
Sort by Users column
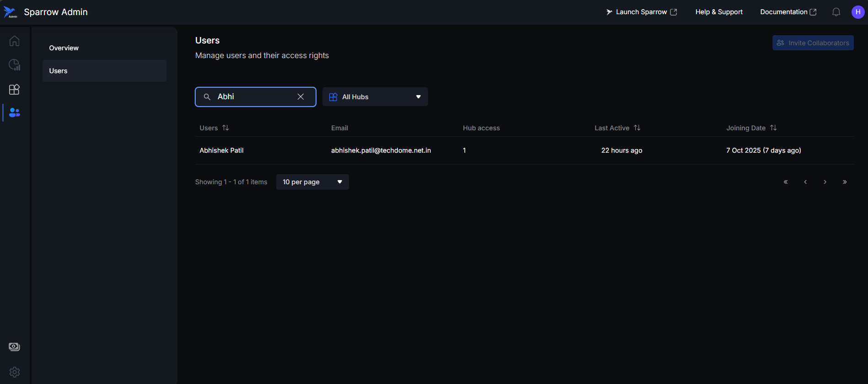(225, 128)
